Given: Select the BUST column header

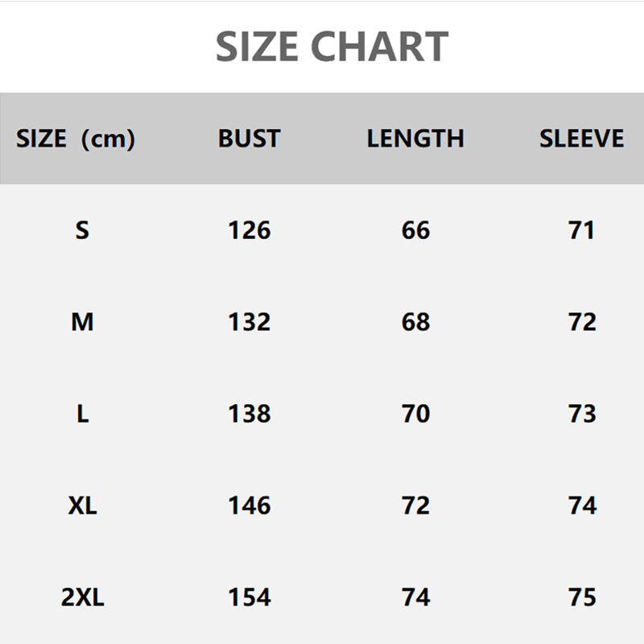Looking at the screenshot, I should [249, 138].
